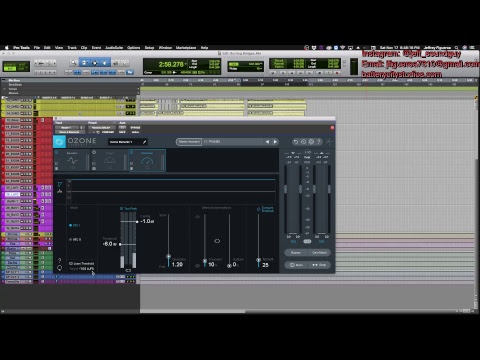Open the plug-in Preset selector dropdown
The width and height of the screenshot is (480, 360).
(x=101, y=128)
